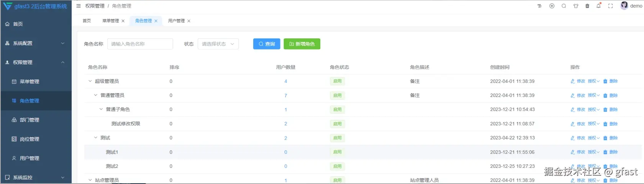
Task: Close the 菜单管理 tab
Action: (x=123, y=21)
